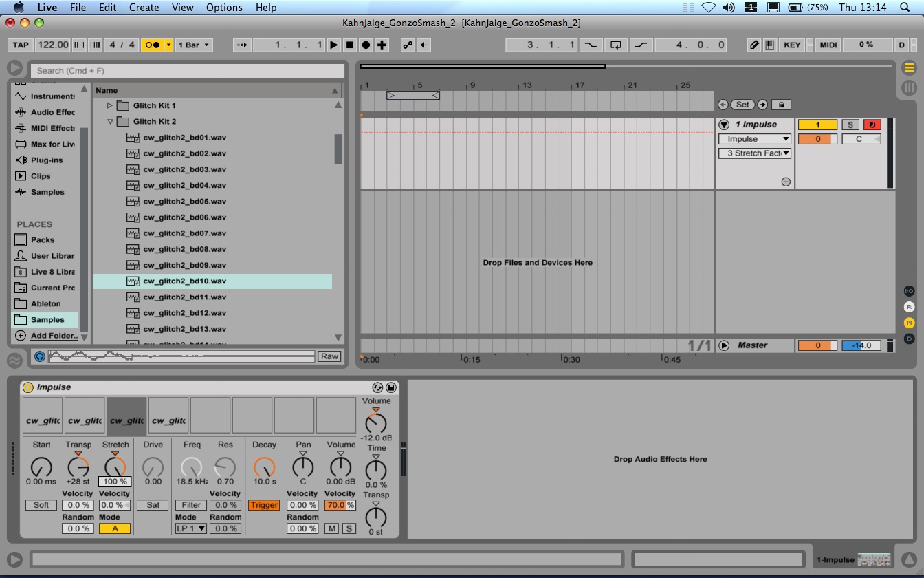Screen dimensions: 924x578
Task: Click the Impulse device save preset icon
Action: [x=391, y=387]
